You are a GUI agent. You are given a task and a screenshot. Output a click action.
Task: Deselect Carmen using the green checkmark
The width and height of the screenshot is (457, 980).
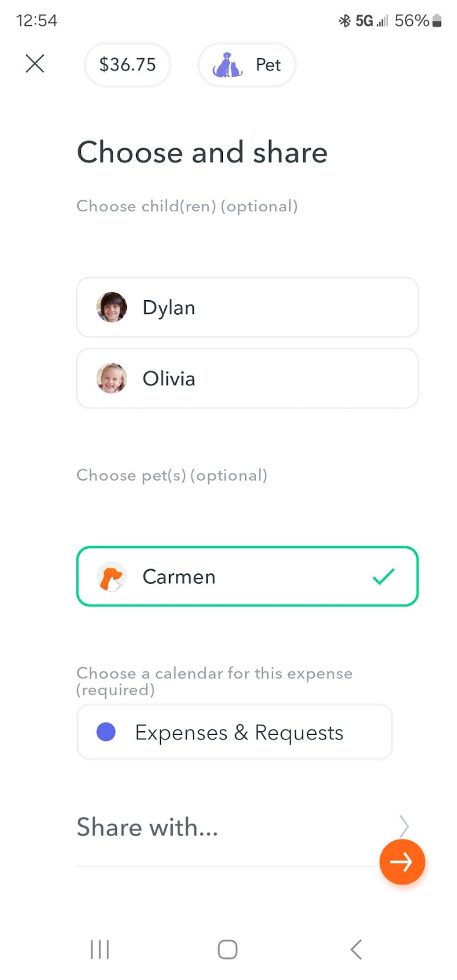[383, 576]
